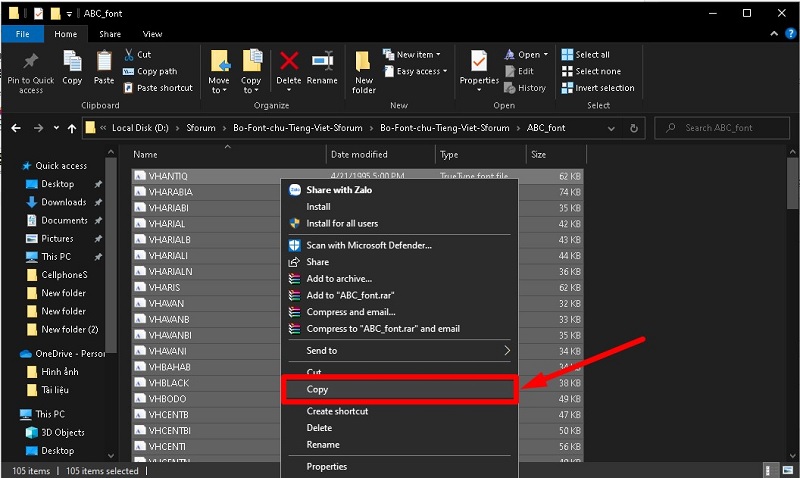Open Hình ảnh folder in sidebar

(60, 372)
